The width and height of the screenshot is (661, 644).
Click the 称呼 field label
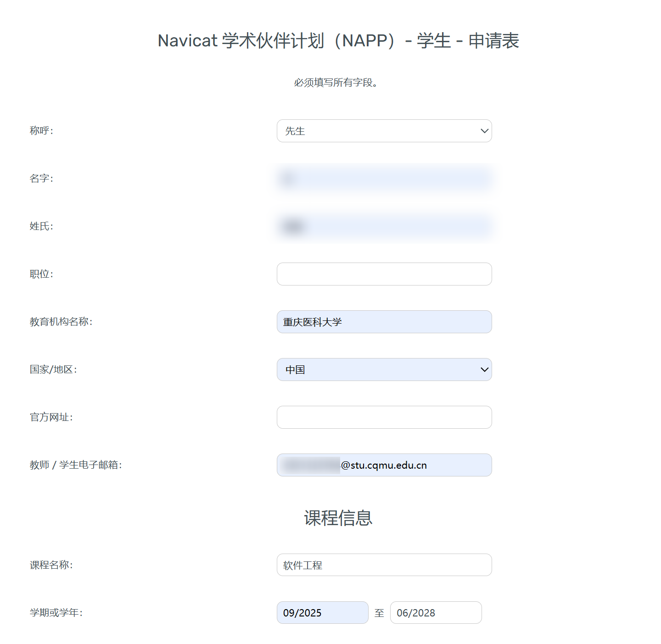click(x=41, y=131)
